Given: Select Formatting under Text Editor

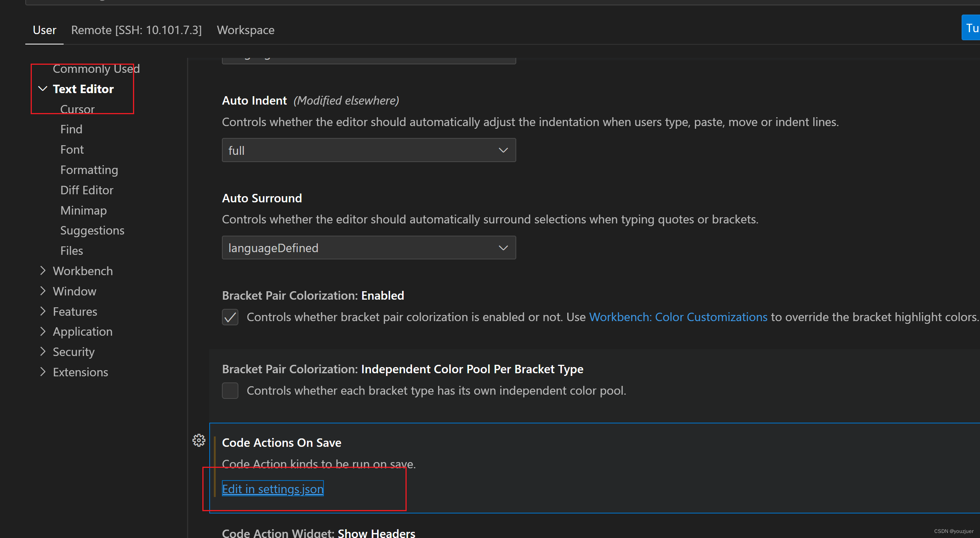Looking at the screenshot, I should [89, 170].
